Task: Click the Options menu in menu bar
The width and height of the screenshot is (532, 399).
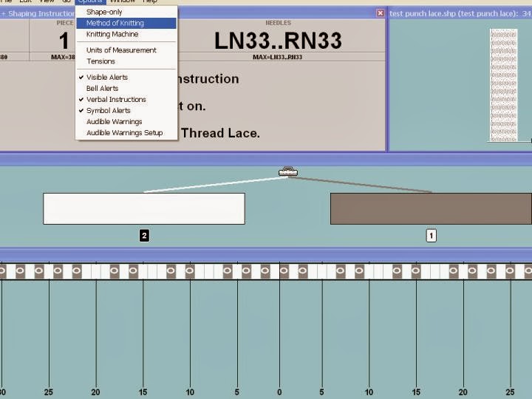Action: click(90, 1)
